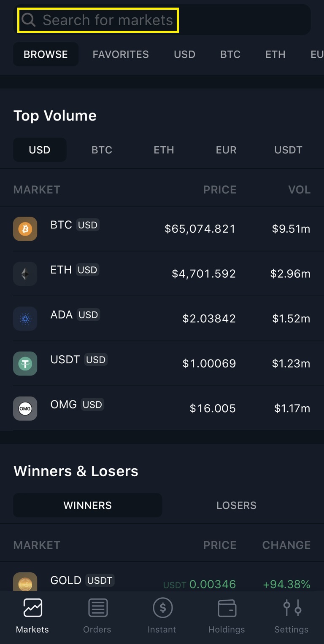Switch to the top ETH tab
This screenshot has width=324, height=644.
(x=275, y=54)
